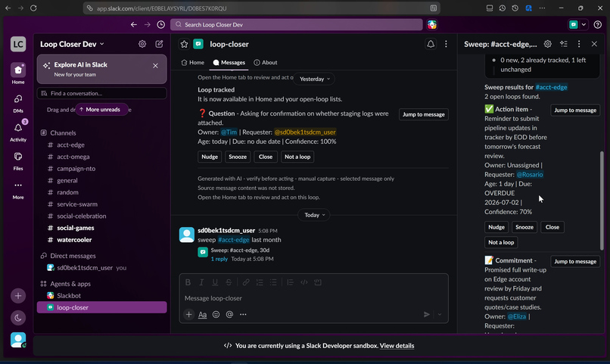Screen dimensions: 610x364
Task: Toggle Strikethrough formatting in composer
Action: pos(229,282)
